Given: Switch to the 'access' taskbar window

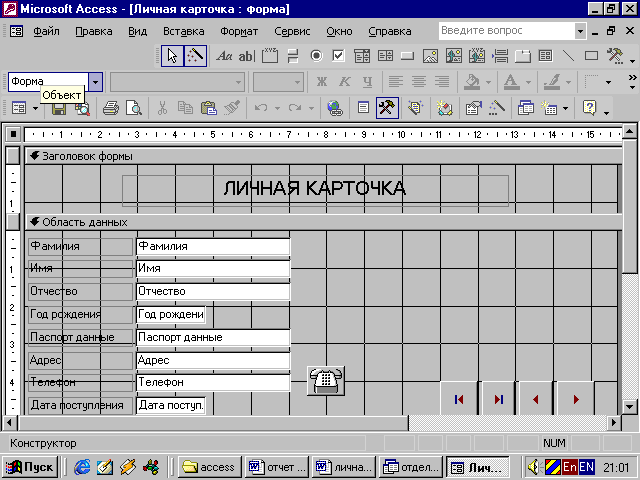Looking at the screenshot, I should point(210,467).
